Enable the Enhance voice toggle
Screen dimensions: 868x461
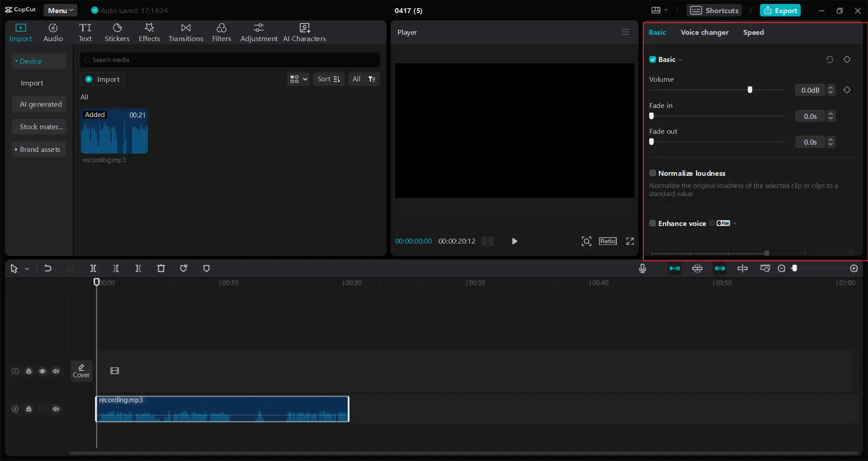[653, 223]
